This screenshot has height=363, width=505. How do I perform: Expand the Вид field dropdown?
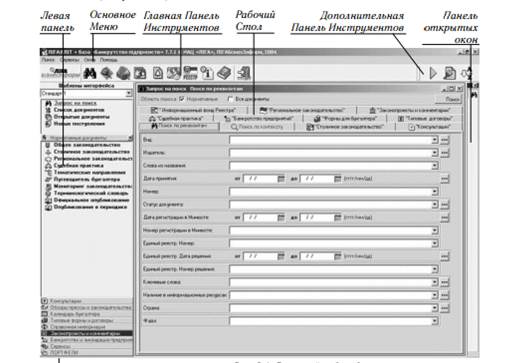pyautogui.click(x=434, y=140)
